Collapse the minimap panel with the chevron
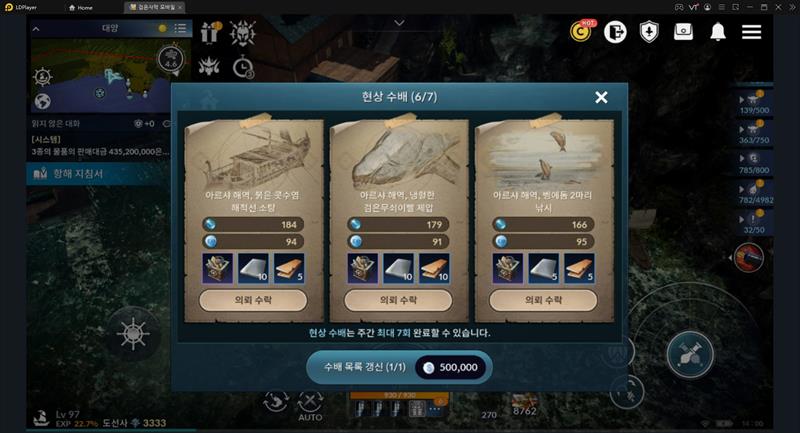The image size is (800, 433). pos(36,29)
